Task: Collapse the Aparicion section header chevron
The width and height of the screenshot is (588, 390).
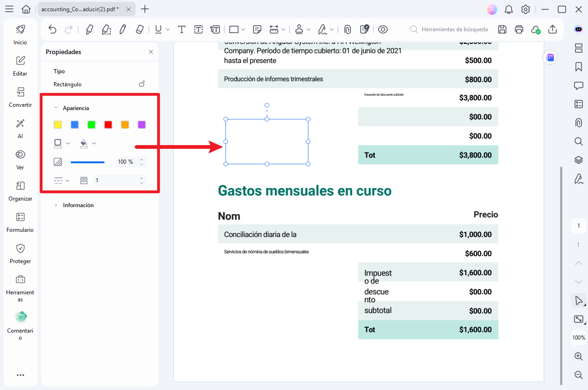Action: pos(56,108)
